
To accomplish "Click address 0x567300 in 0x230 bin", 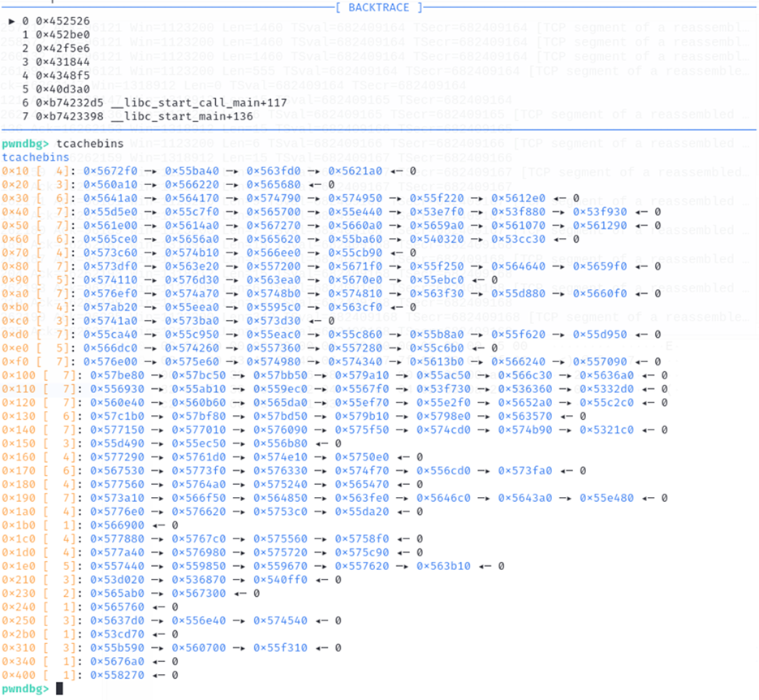I will pyautogui.click(x=198, y=593).
